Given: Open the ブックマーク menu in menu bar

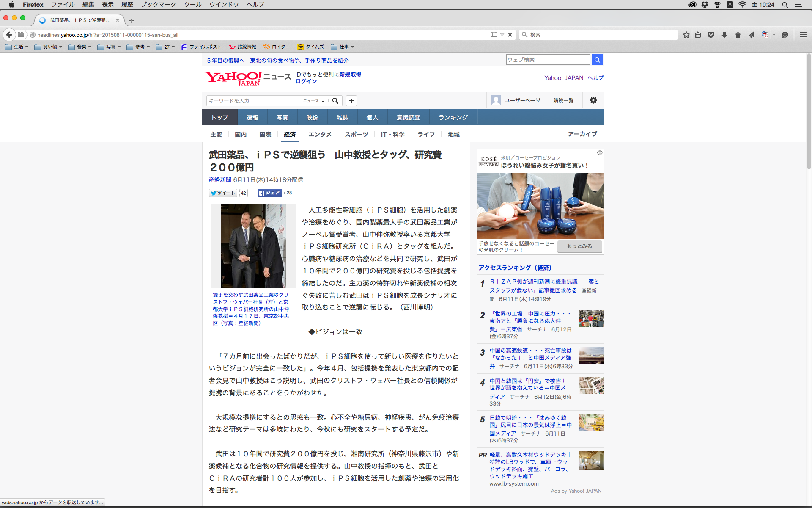Looking at the screenshot, I should pos(158,4).
